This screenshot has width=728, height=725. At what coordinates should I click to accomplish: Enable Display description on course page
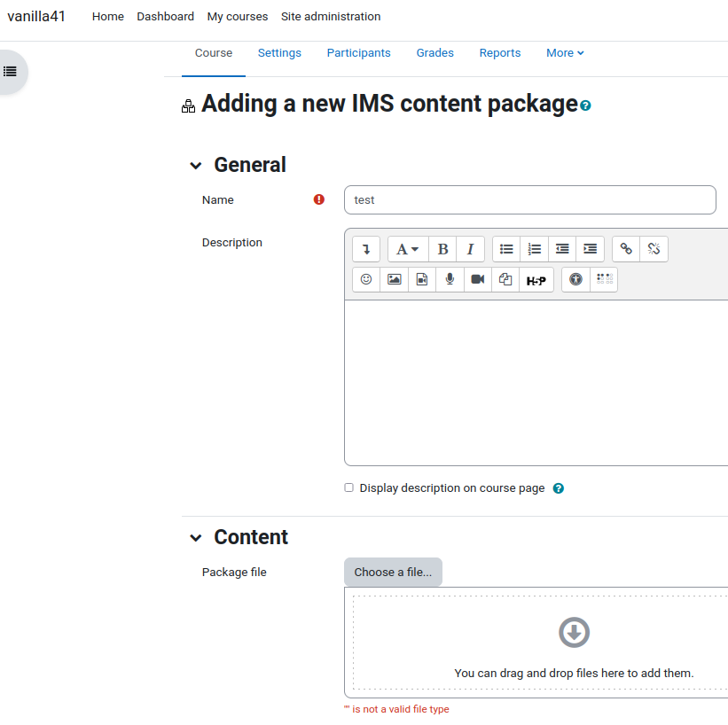pos(349,487)
